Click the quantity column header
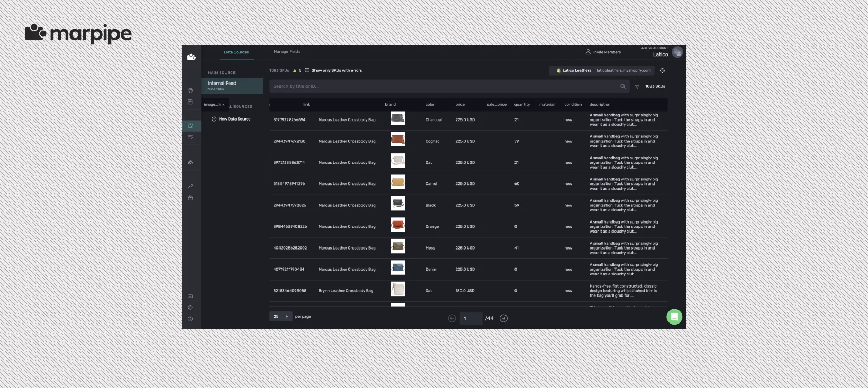The width and height of the screenshot is (868, 388). (x=522, y=104)
